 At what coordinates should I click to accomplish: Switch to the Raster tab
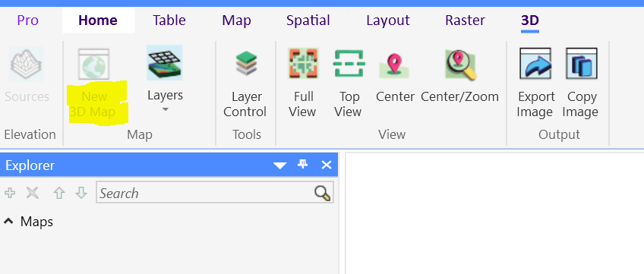click(466, 20)
